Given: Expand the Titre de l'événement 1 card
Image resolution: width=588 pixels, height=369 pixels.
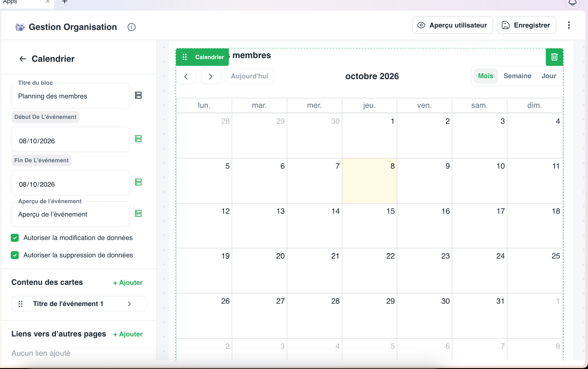Looking at the screenshot, I should [129, 304].
